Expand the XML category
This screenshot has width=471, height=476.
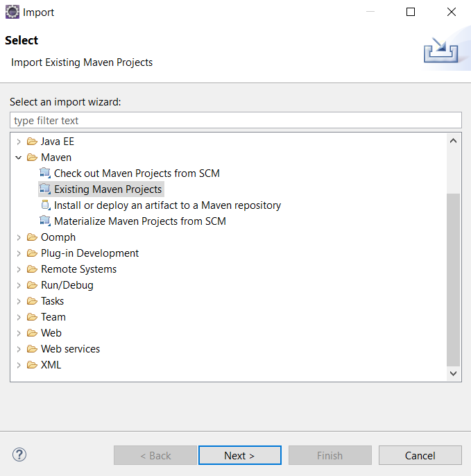tap(19, 365)
